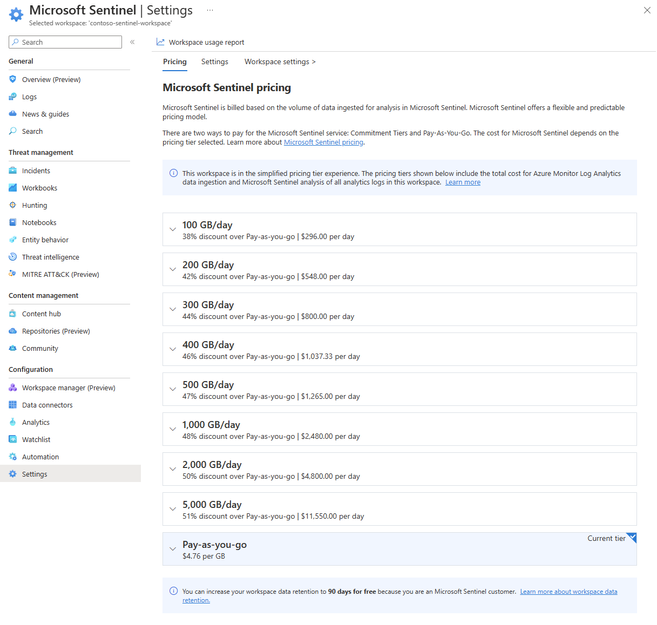The height and width of the screenshot is (625, 657).
Task: Expand the 2,000 GB/day tier chevron
Action: pyautogui.click(x=172, y=469)
